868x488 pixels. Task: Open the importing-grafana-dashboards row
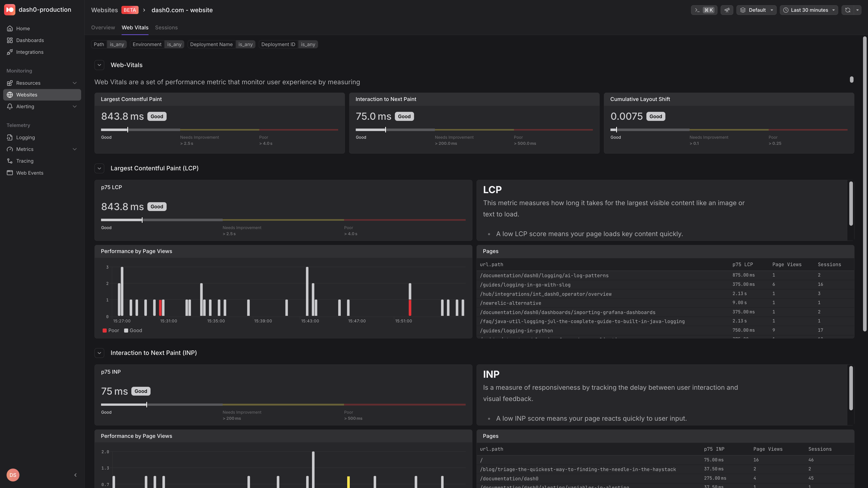665,312
